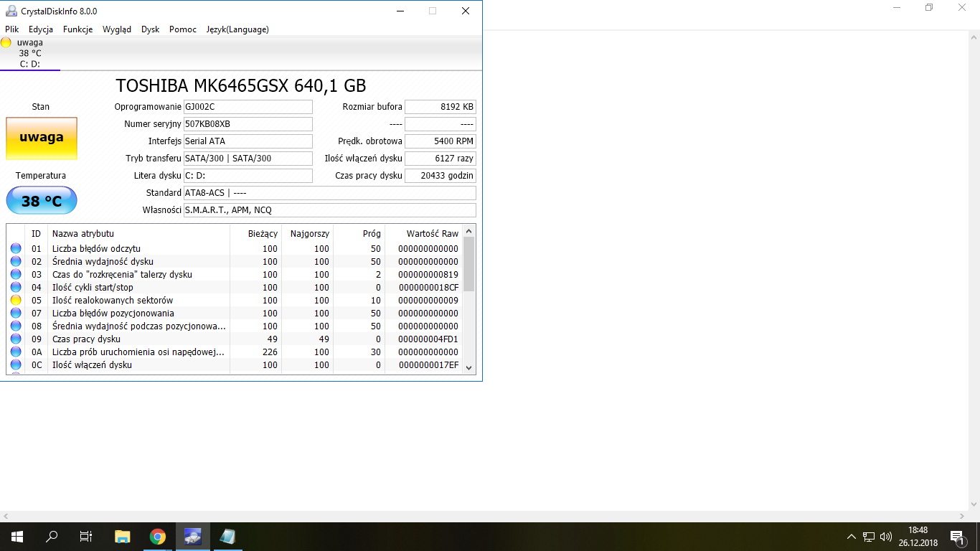
Task: Select the Ilość realokowanych sektorów row name
Action: click(x=113, y=301)
